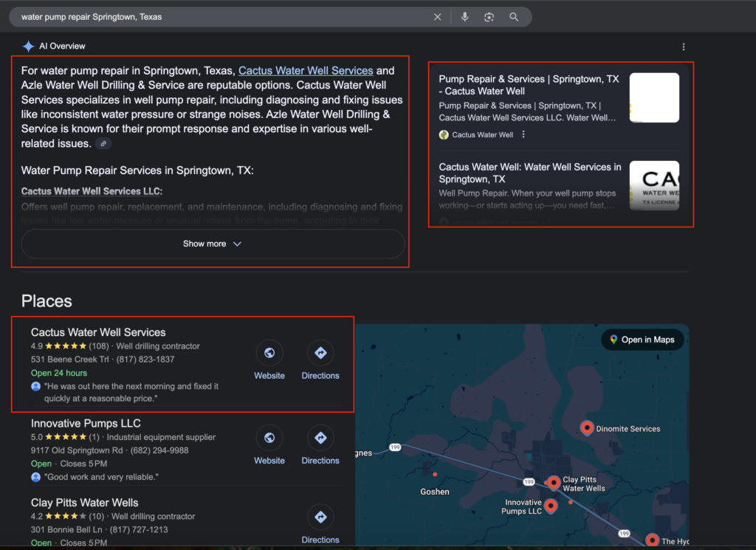Submit search using the magnifying glass icon
This screenshot has height=550, width=756.
click(x=514, y=17)
